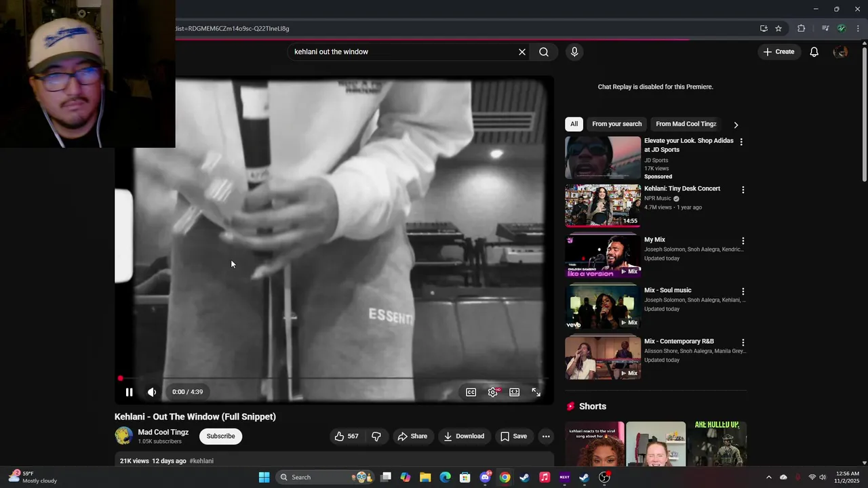Image resolution: width=868 pixels, height=488 pixels.
Task: Install the page as an app
Action: pos(764,28)
